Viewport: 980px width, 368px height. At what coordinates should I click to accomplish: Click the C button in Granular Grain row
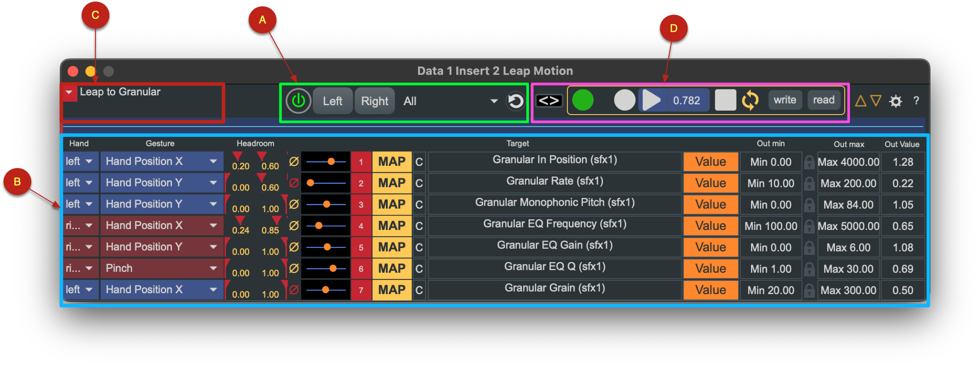[x=419, y=290]
